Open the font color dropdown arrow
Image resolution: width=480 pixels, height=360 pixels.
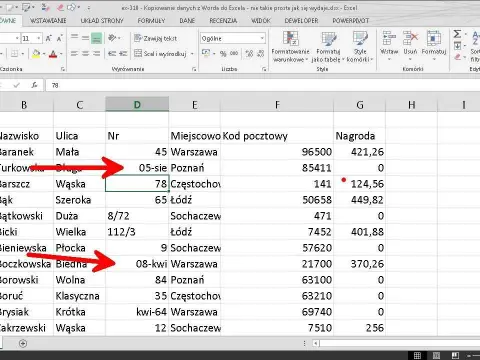click(x=61, y=54)
